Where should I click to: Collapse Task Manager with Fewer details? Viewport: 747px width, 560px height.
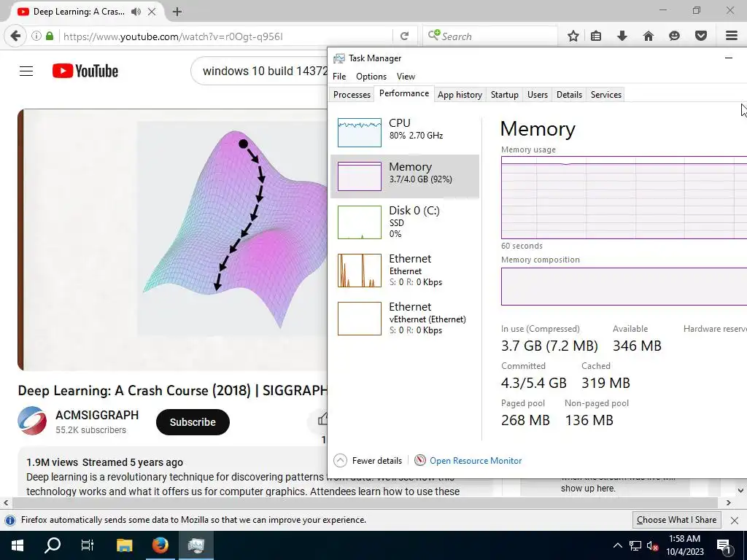click(x=368, y=461)
